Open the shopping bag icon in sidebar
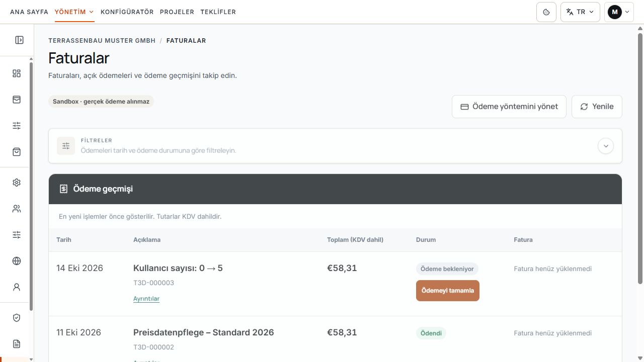The image size is (644, 362). [x=17, y=152]
